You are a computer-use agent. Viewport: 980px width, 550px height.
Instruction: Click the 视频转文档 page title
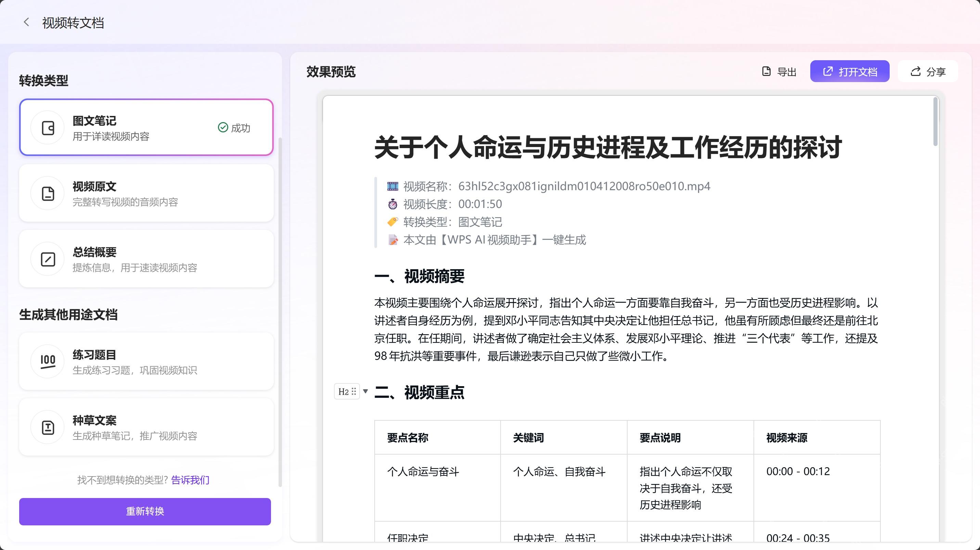point(73,23)
